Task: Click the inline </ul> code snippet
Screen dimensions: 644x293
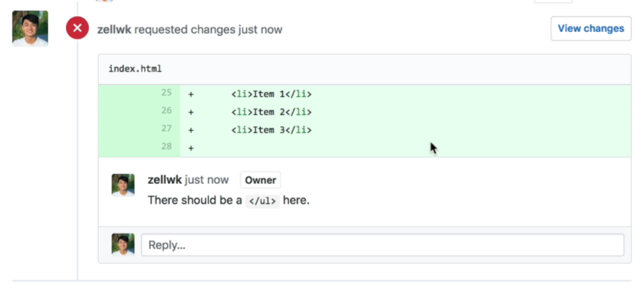Action: [x=262, y=201]
